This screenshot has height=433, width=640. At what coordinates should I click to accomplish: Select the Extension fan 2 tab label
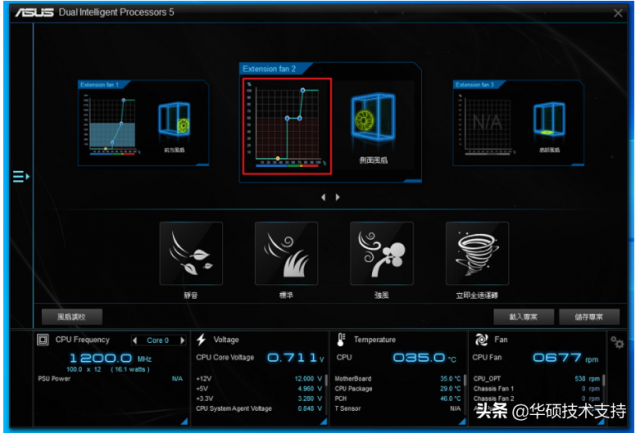(269, 69)
